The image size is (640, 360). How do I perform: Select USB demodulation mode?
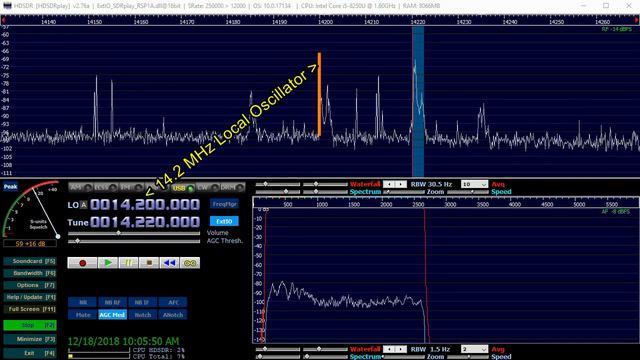tap(182, 188)
